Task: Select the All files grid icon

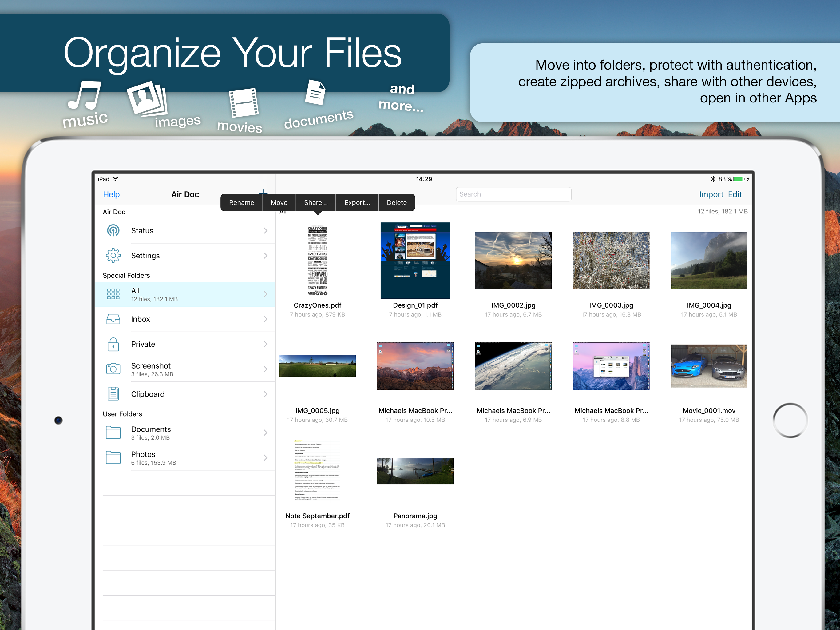Action: pyautogui.click(x=113, y=294)
